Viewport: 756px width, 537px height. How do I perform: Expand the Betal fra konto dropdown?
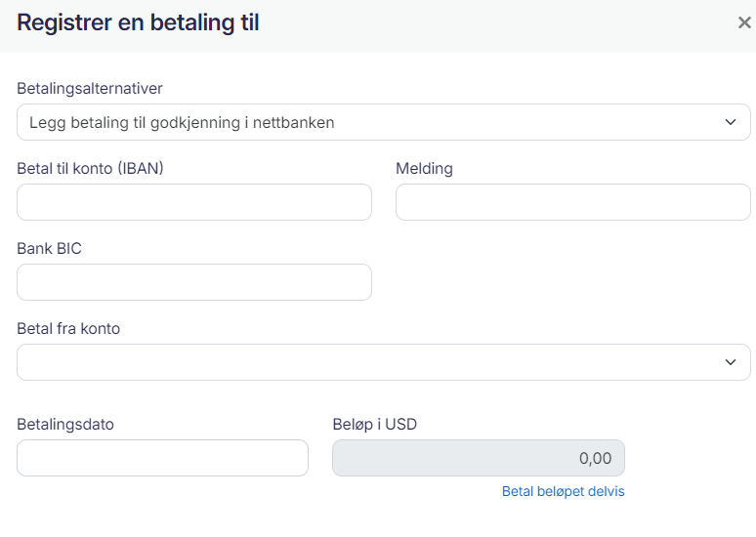click(383, 362)
